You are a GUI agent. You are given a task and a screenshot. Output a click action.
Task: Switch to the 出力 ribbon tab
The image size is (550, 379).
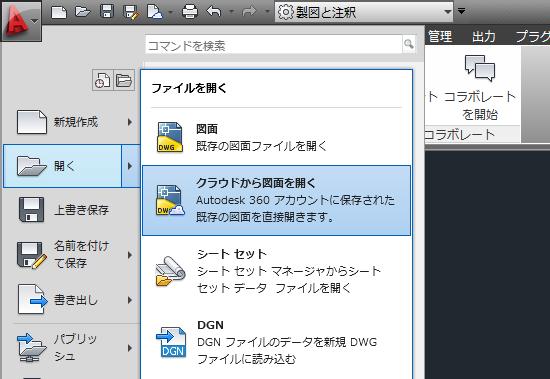click(484, 36)
